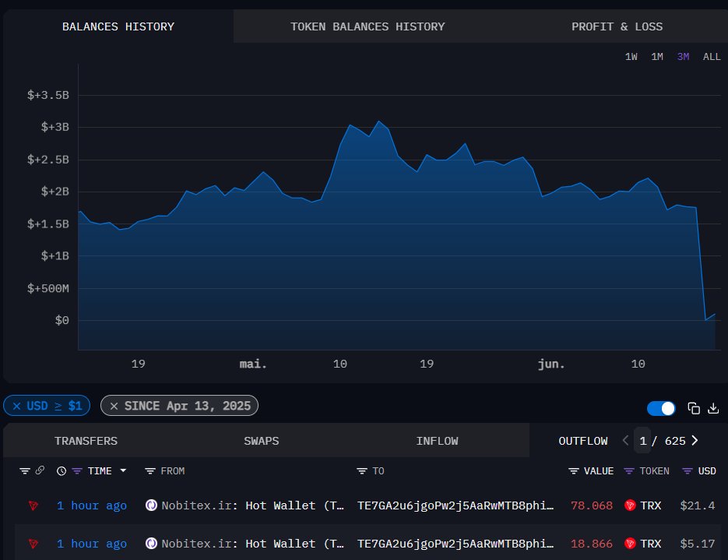Click the Tron icon on 18.866 row
Image resolution: width=728 pixels, height=560 pixels.
[33, 544]
